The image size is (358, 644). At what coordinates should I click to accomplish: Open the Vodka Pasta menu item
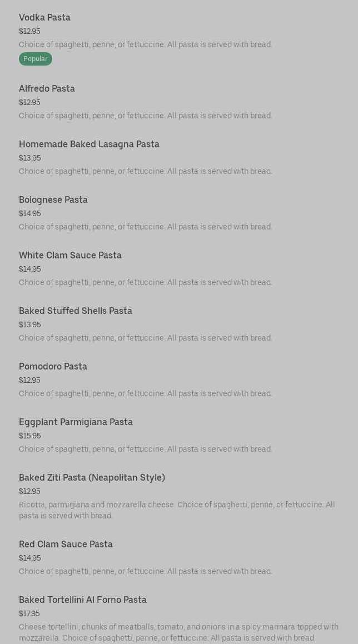[44, 18]
